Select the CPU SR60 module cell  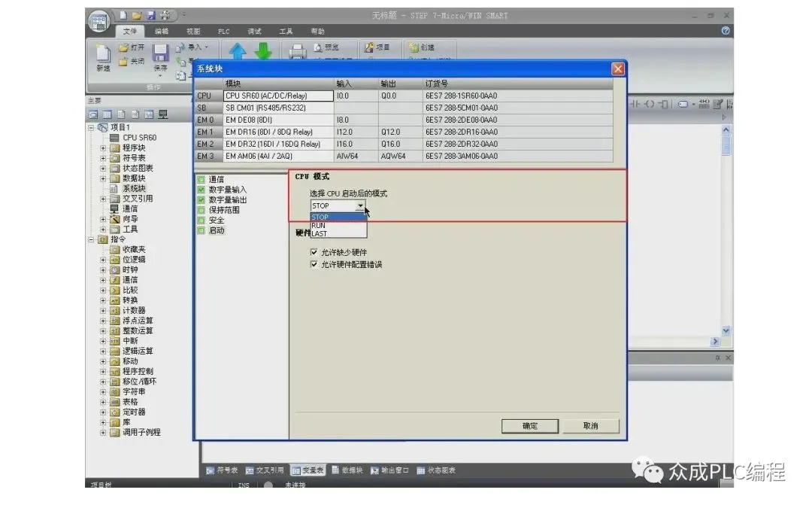(279, 96)
